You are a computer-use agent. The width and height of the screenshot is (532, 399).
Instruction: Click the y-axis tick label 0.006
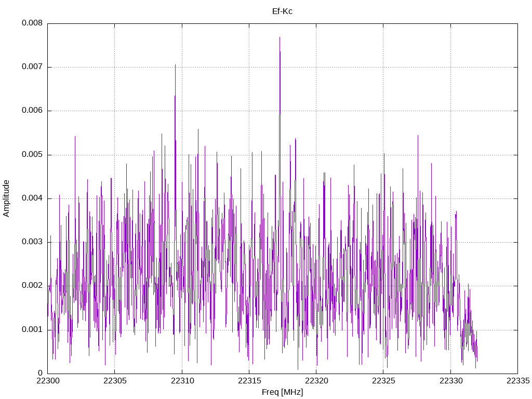(32, 110)
